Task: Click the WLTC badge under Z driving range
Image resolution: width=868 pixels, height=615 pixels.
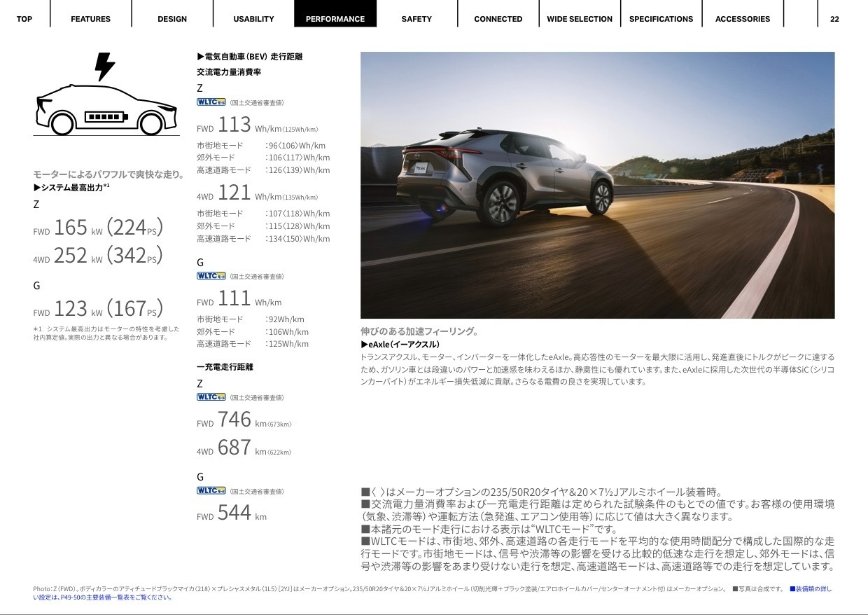Action: point(211,397)
